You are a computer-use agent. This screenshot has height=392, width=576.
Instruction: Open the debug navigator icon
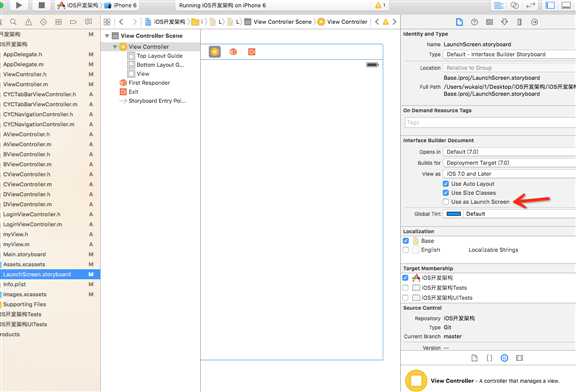[x=58, y=22]
